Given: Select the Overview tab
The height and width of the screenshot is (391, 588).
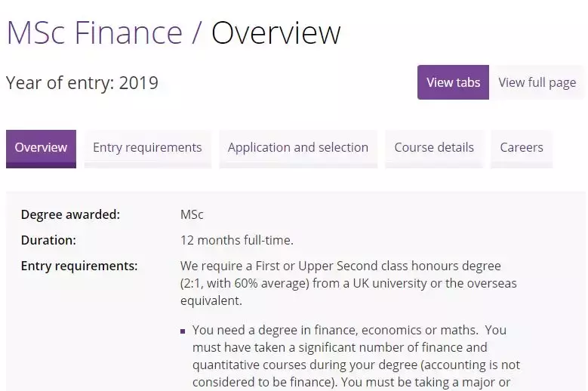Looking at the screenshot, I should [41, 147].
